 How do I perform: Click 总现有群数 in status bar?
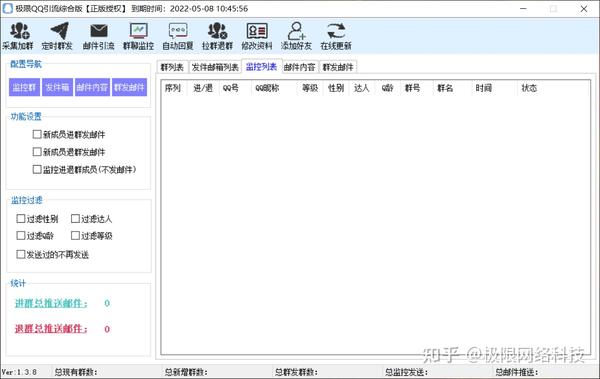click(76, 372)
